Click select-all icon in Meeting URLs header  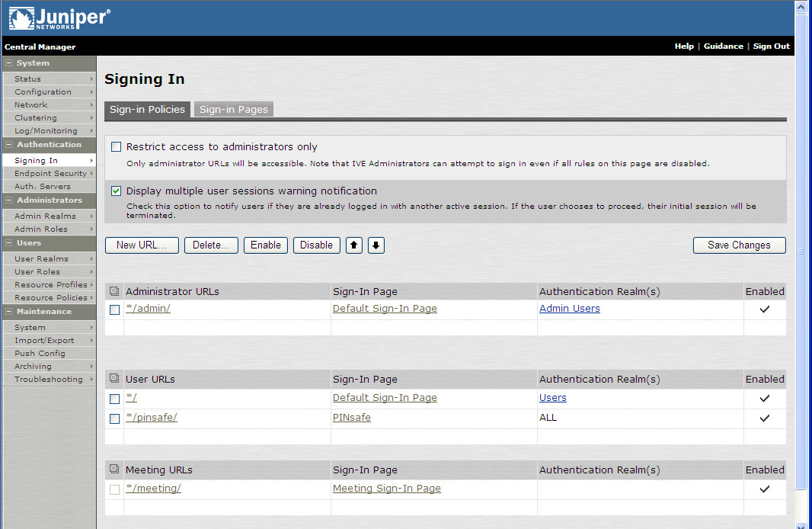[114, 470]
